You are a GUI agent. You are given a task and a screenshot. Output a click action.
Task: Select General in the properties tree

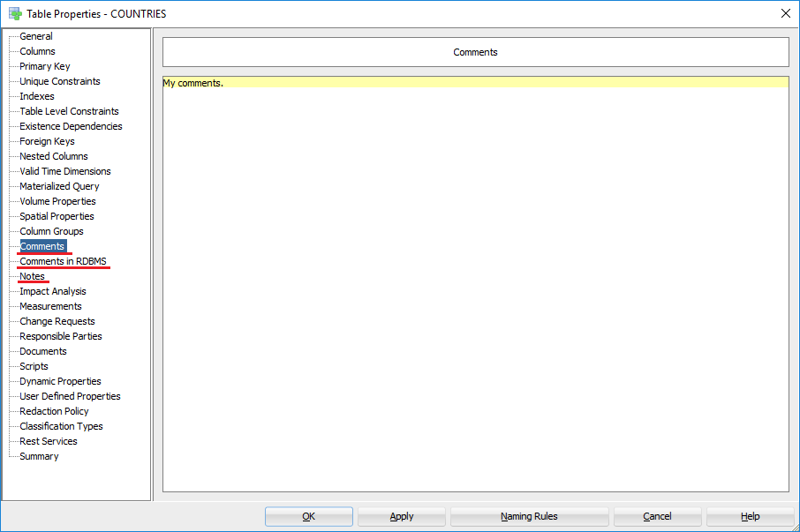click(x=36, y=36)
